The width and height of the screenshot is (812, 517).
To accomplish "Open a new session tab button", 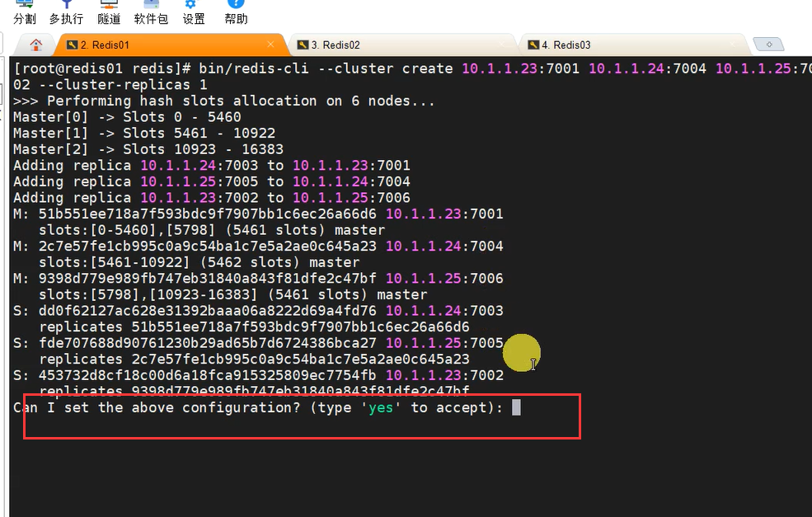I will [768, 45].
